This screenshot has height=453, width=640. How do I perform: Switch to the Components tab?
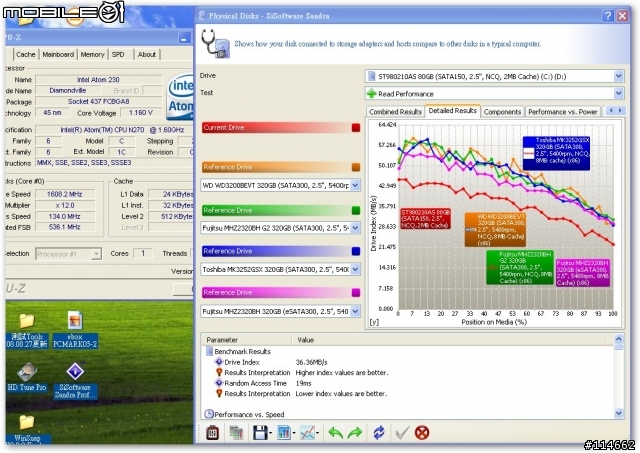[x=502, y=111]
